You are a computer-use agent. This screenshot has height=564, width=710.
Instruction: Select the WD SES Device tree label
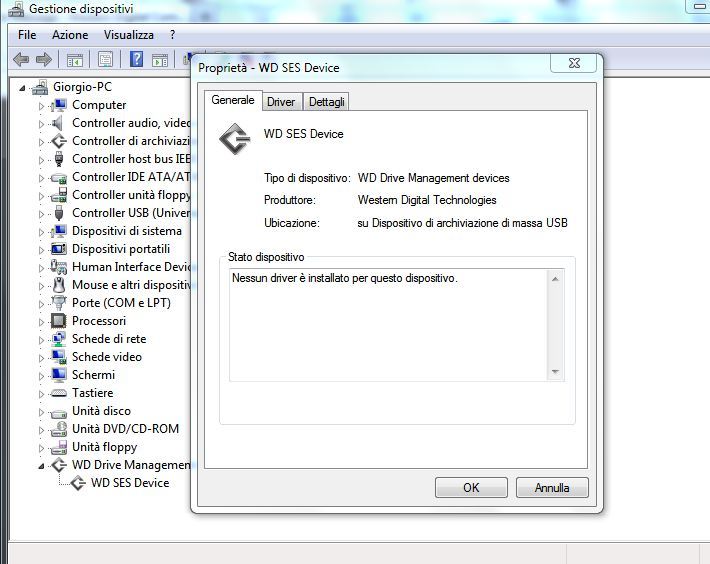130,483
